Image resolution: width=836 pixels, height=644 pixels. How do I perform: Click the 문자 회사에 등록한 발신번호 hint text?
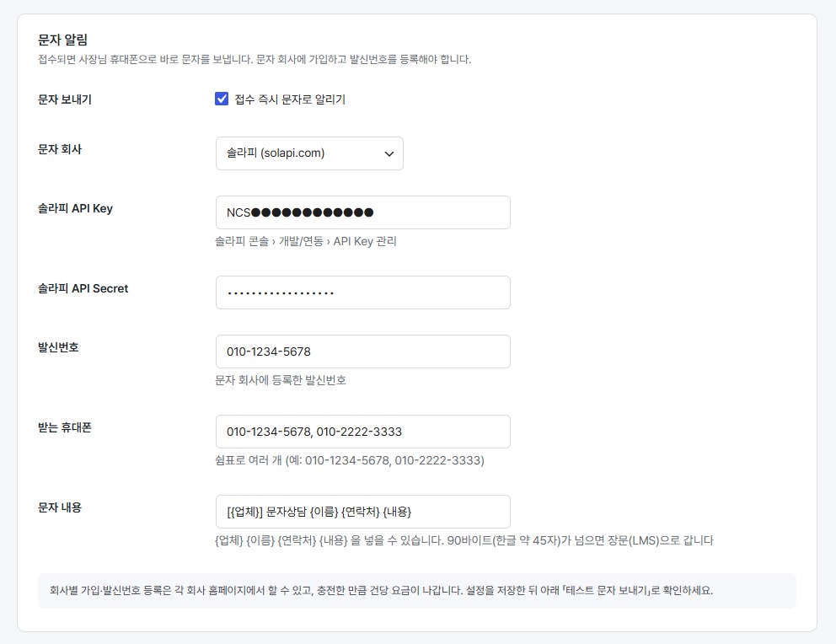pyautogui.click(x=281, y=380)
